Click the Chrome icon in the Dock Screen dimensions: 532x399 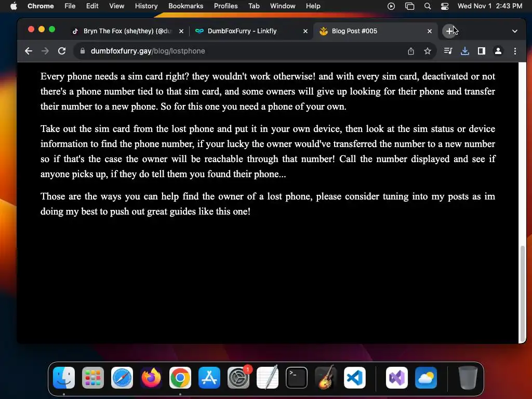click(x=180, y=378)
